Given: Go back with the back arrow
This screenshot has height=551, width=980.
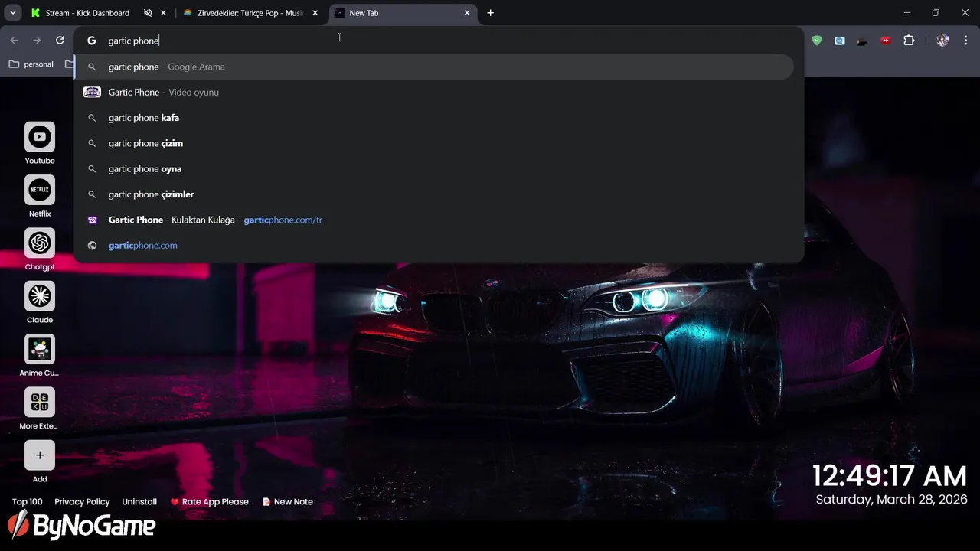Looking at the screenshot, I should click(x=14, y=41).
